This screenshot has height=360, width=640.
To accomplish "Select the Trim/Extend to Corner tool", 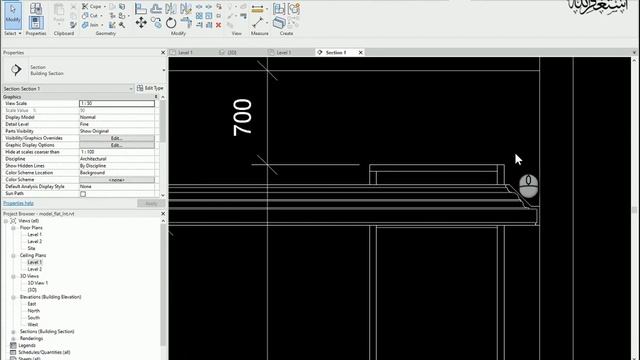I will pyautogui.click(x=186, y=22).
